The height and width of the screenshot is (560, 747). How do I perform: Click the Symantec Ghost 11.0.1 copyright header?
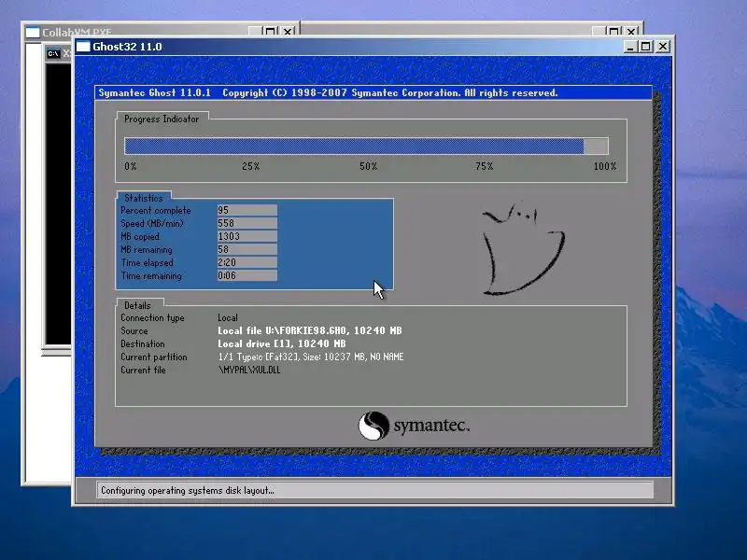328,92
